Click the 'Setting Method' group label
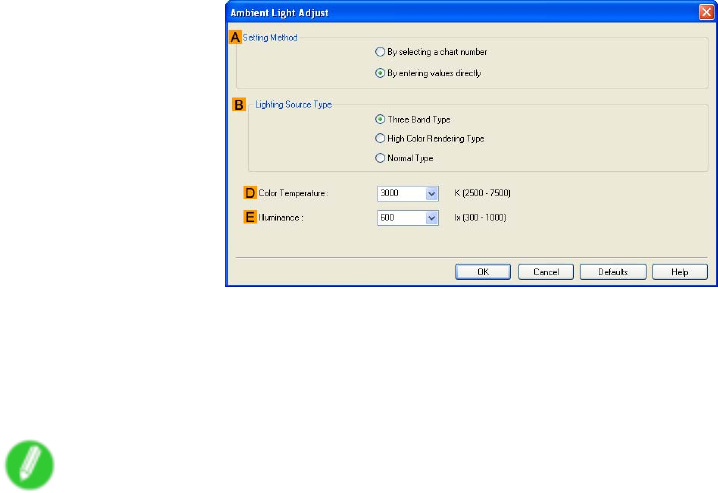Image resolution: width=718 pixels, height=493 pixels. (x=270, y=38)
